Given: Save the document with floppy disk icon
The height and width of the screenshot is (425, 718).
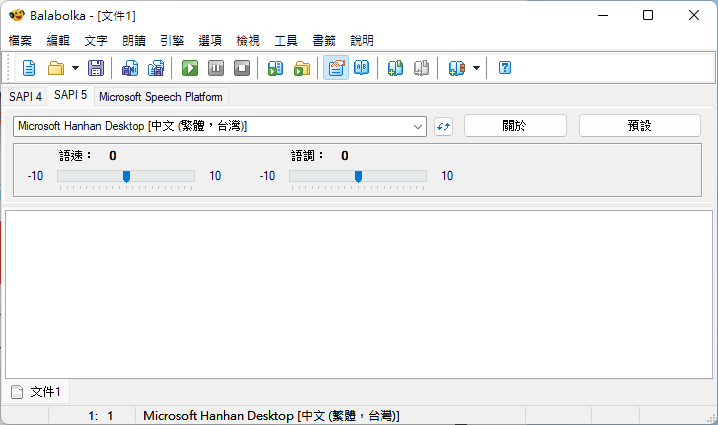Looking at the screenshot, I should [96, 68].
